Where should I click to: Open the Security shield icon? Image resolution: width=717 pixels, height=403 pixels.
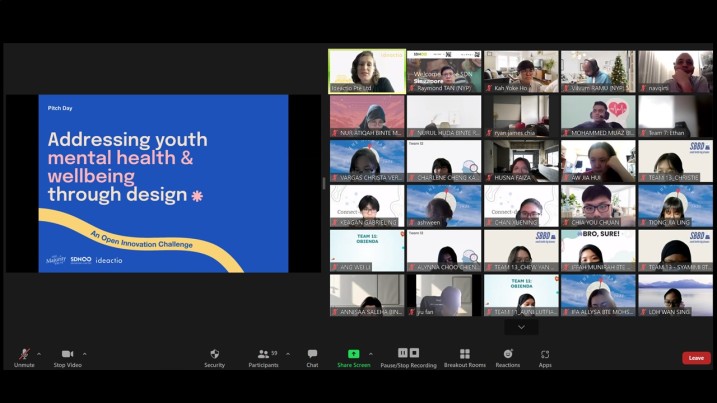pyautogui.click(x=214, y=354)
